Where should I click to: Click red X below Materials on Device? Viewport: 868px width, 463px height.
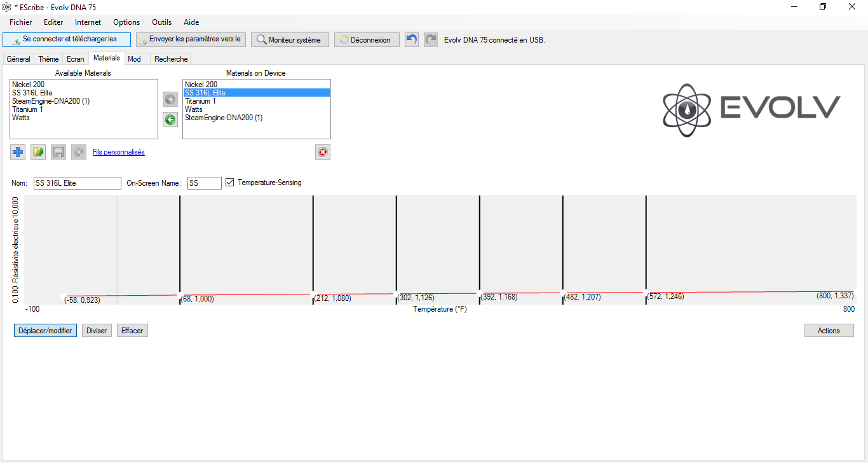pos(323,152)
